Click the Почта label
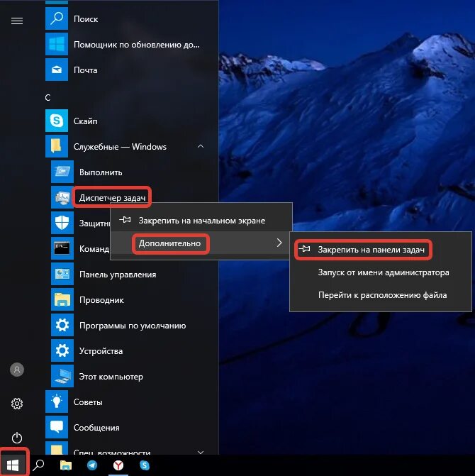Screen dimensions: 475x476 point(86,70)
